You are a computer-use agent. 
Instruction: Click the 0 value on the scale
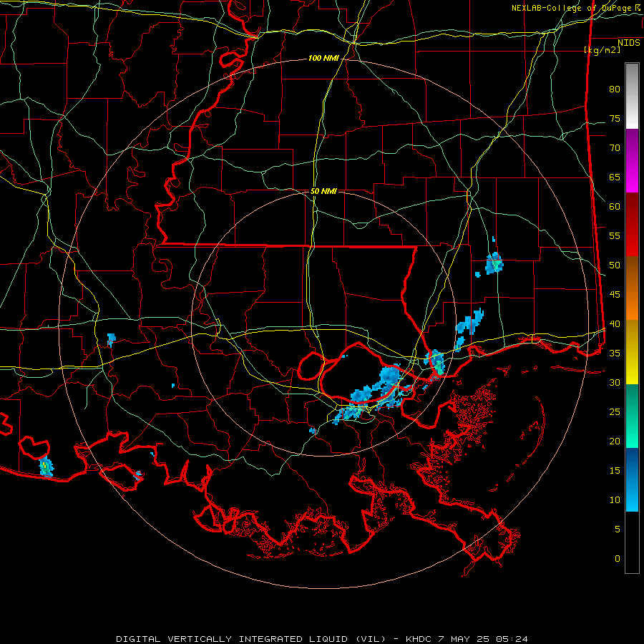[x=618, y=559]
